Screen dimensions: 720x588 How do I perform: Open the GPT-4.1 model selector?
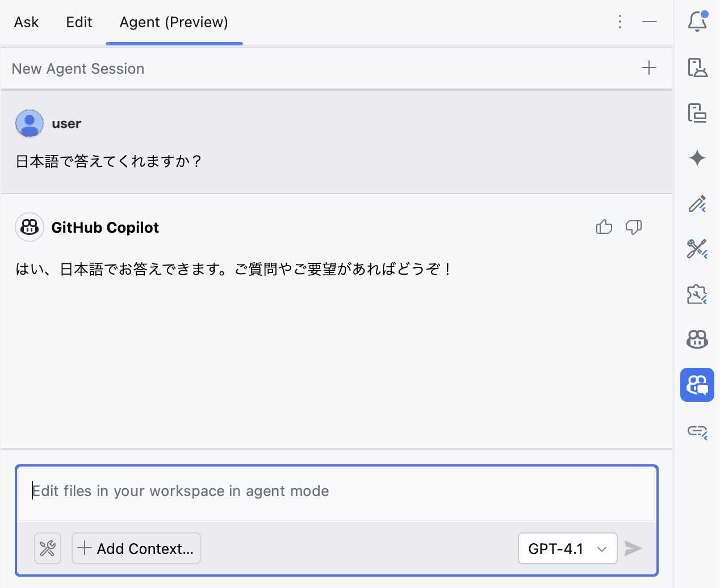[x=567, y=548]
